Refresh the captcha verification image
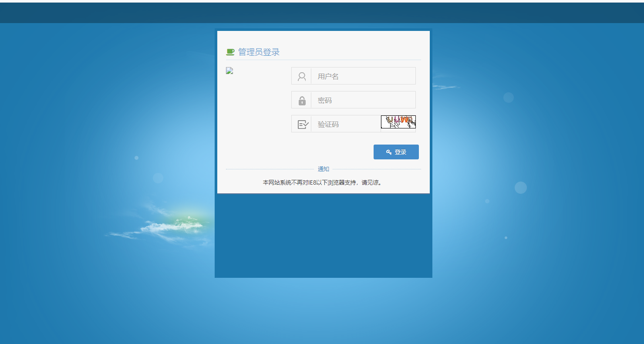 pos(398,122)
